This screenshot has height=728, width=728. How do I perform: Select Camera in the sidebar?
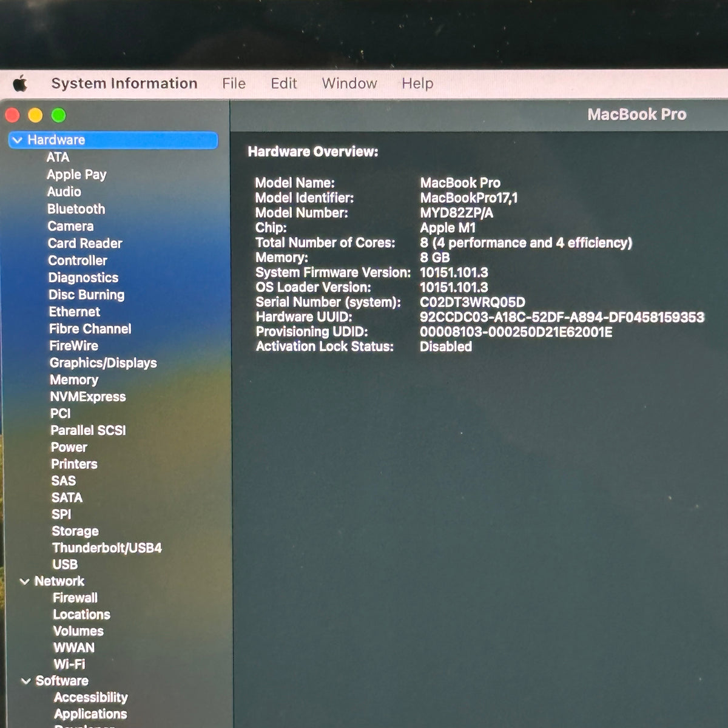[70, 226]
